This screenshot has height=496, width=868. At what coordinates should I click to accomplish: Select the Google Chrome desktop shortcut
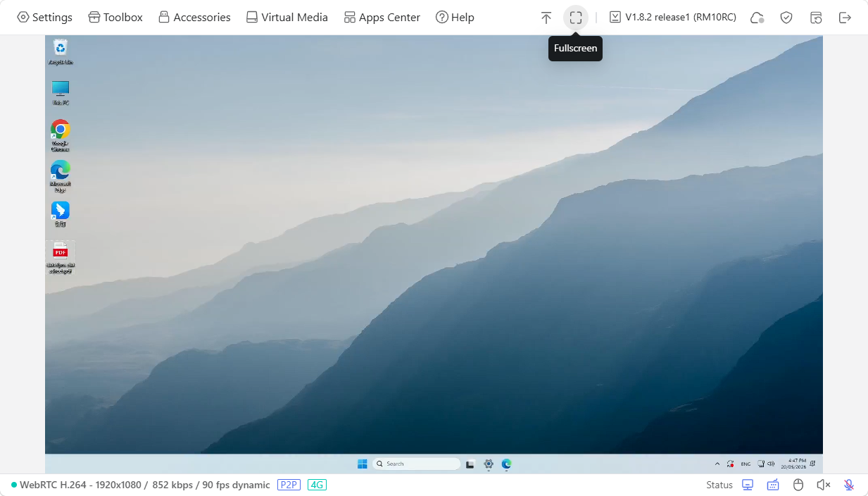click(x=61, y=135)
